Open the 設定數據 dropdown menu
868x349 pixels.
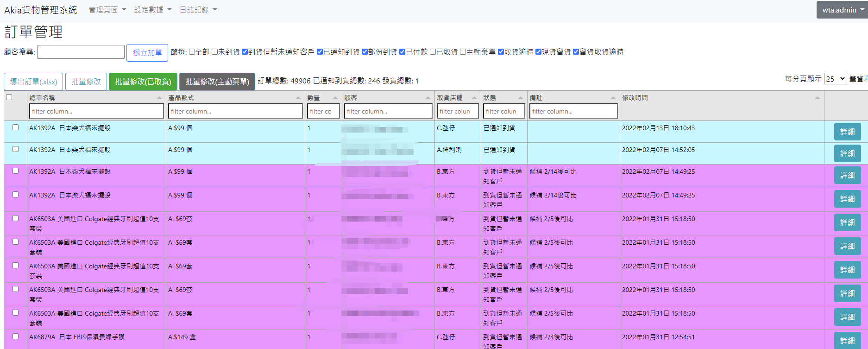(x=152, y=10)
